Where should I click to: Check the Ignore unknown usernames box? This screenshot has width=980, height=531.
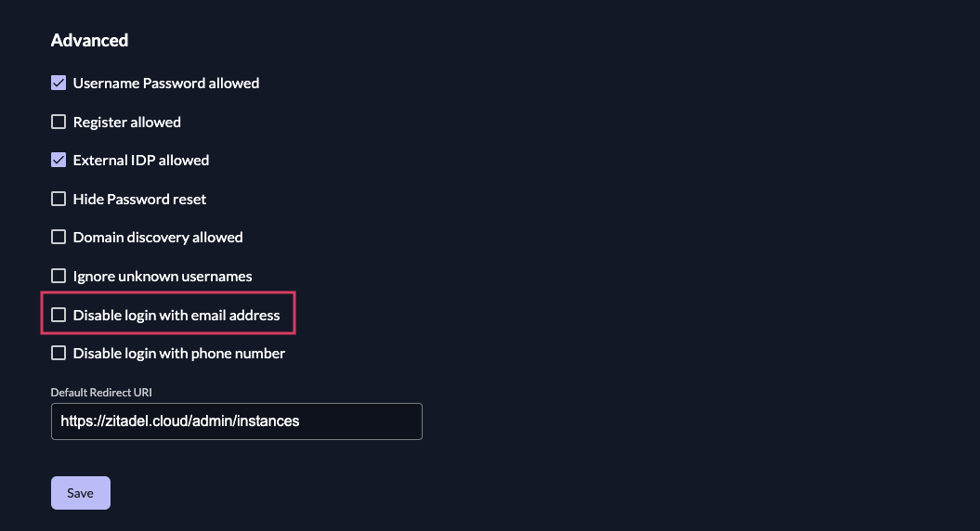(59, 276)
